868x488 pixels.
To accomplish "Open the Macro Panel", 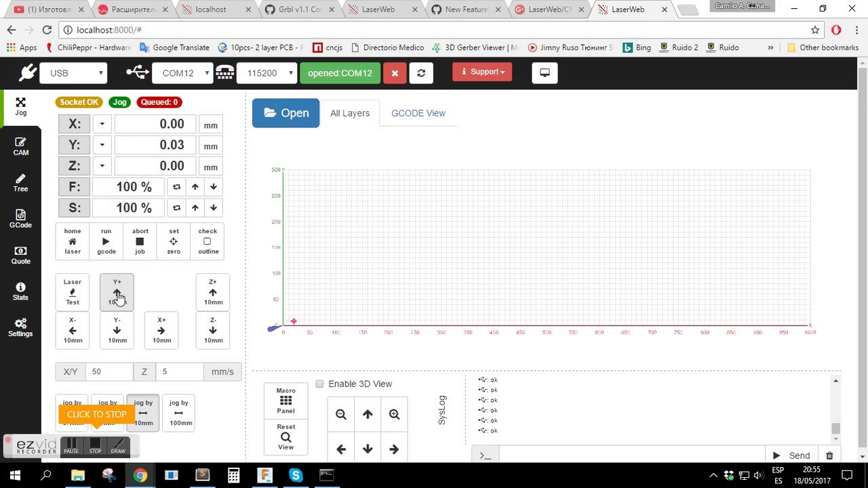I will [x=285, y=401].
